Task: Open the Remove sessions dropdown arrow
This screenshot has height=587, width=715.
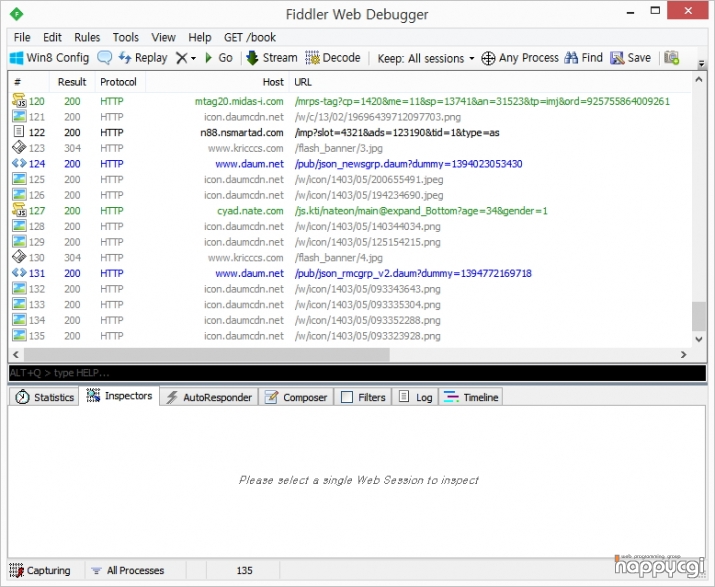Action: tap(193, 58)
